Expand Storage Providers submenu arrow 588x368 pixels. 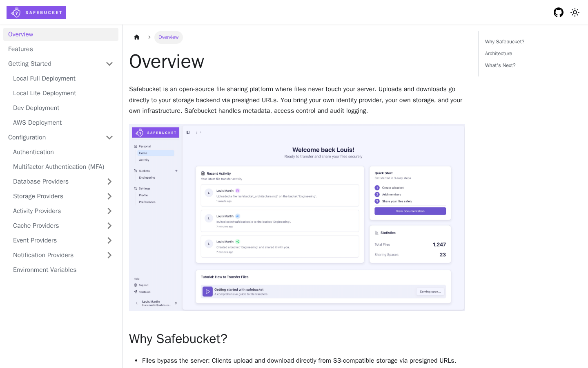[x=109, y=196]
